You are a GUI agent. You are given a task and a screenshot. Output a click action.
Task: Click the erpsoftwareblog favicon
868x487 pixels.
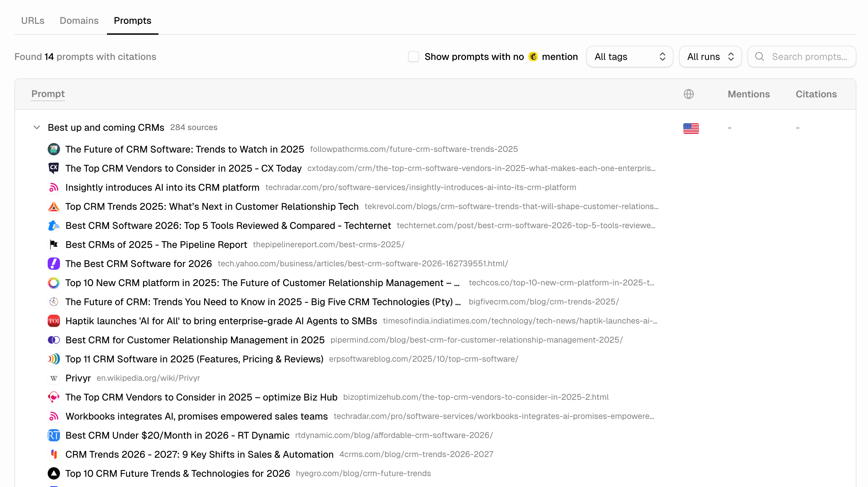pos(54,359)
